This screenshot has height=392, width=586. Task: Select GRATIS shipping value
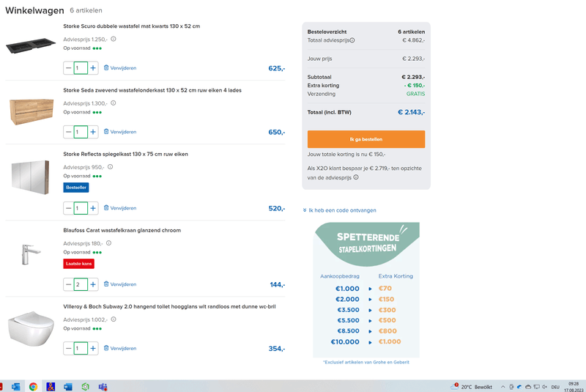(415, 94)
